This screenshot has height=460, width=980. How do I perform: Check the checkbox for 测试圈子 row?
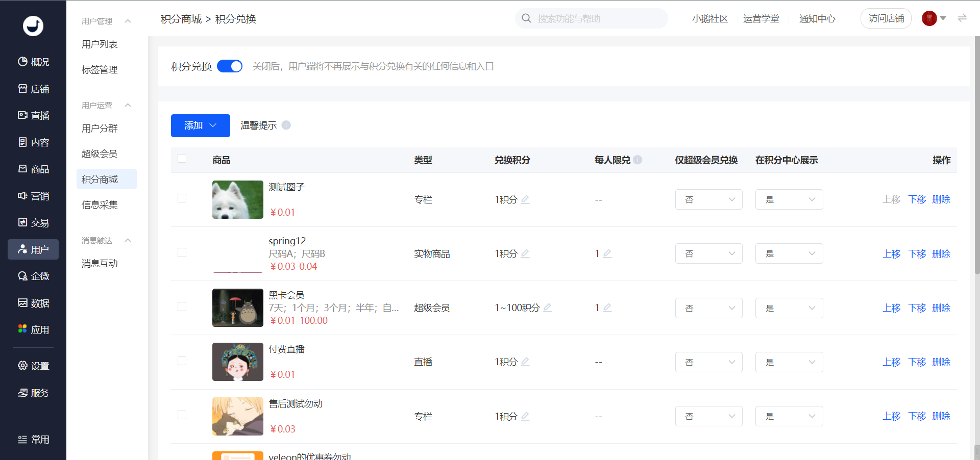click(182, 198)
